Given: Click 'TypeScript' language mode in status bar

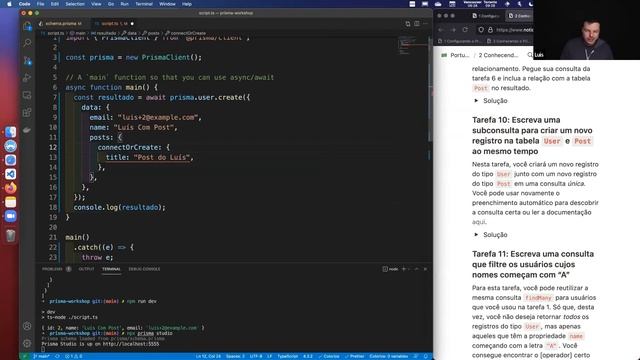Looking at the screenshot, I should pyautogui.click(x=288, y=356).
